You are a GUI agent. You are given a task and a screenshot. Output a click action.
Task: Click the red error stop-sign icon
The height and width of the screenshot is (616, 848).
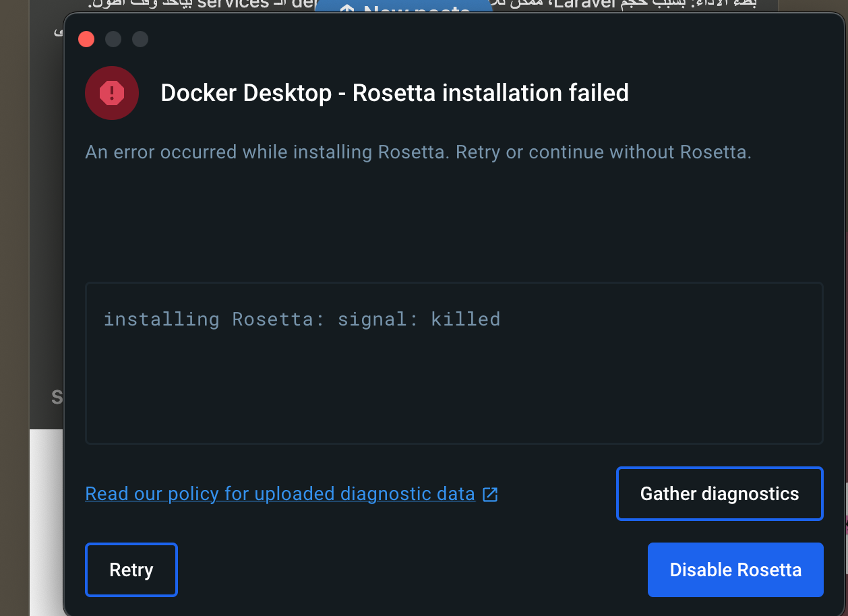112,93
